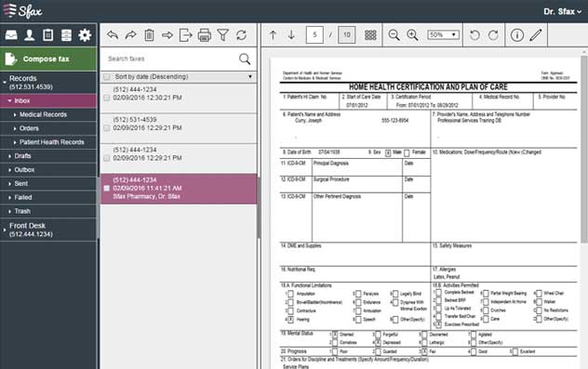Screen dimensions: 588x369
Task: Print the fax using the printer icon
Action: pyautogui.click(x=204, y=35)
